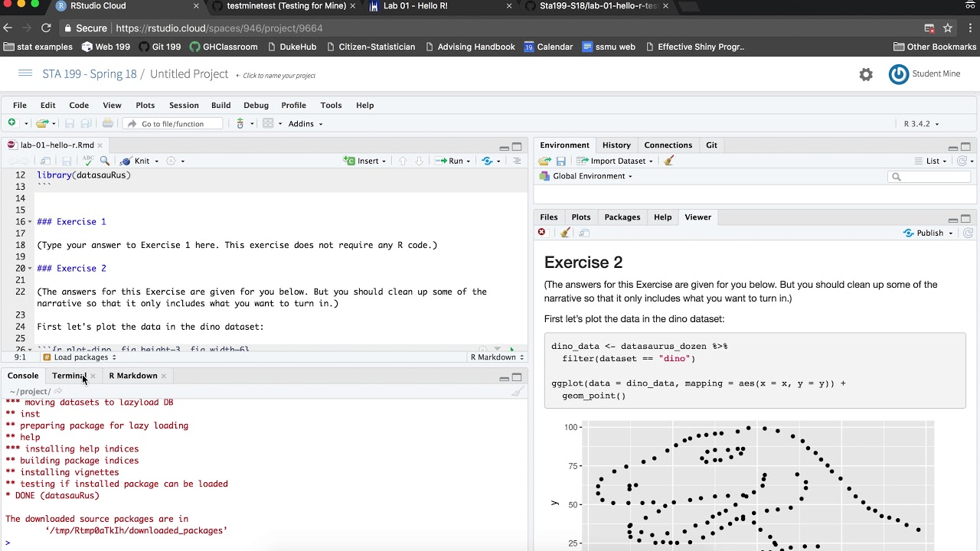Select the R Markdown console tab

click(133, 376)
